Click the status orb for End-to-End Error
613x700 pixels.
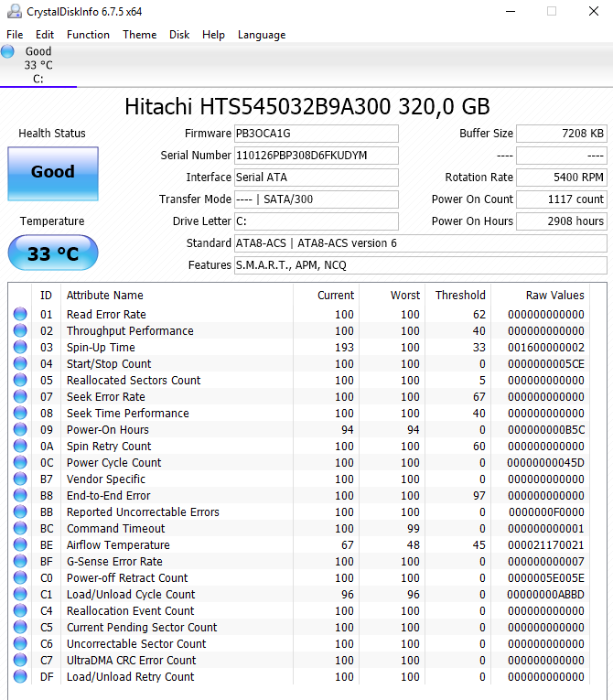20,496
